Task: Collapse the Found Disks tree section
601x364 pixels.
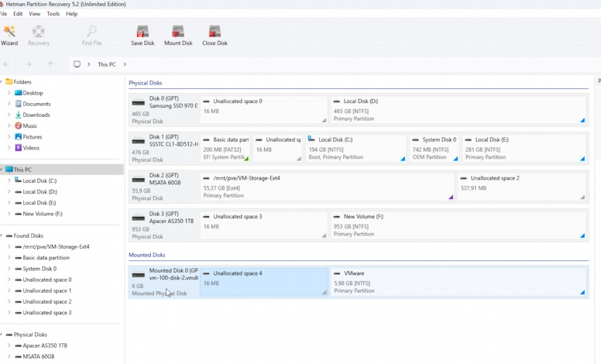Action: point(2,235)
